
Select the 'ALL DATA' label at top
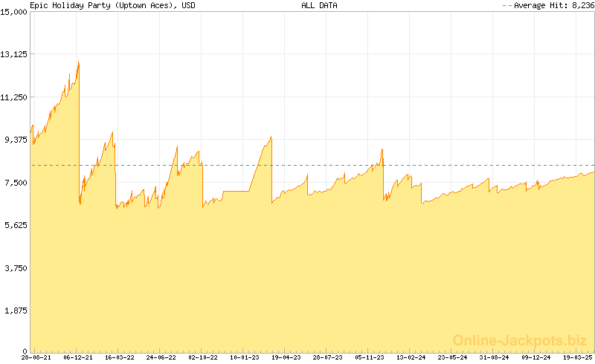pos(319,5)
